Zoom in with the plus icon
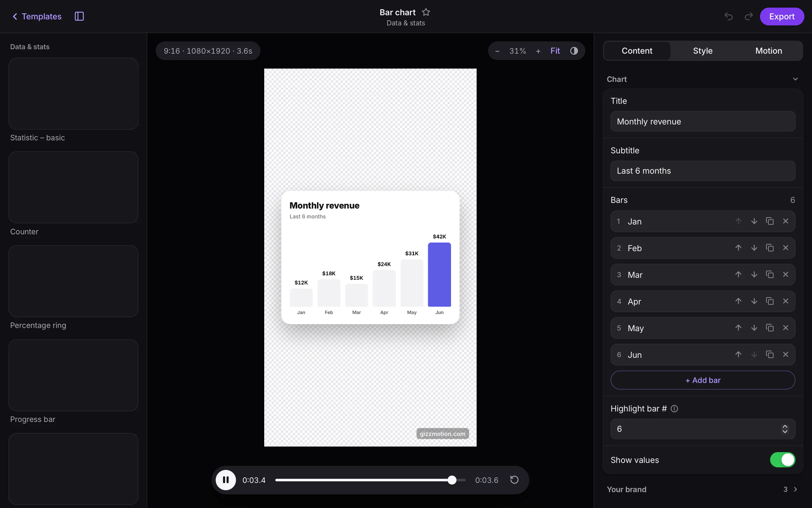The image size is (812, 508). [538, 51]
